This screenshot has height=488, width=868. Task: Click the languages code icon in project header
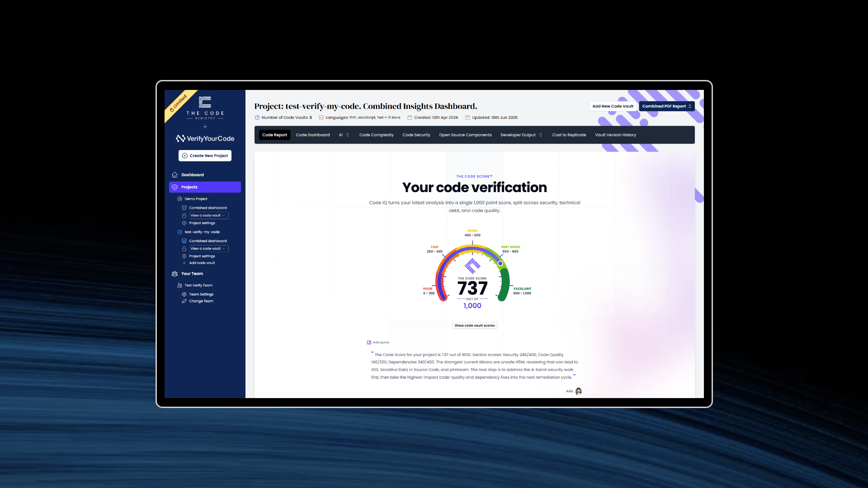321,117
